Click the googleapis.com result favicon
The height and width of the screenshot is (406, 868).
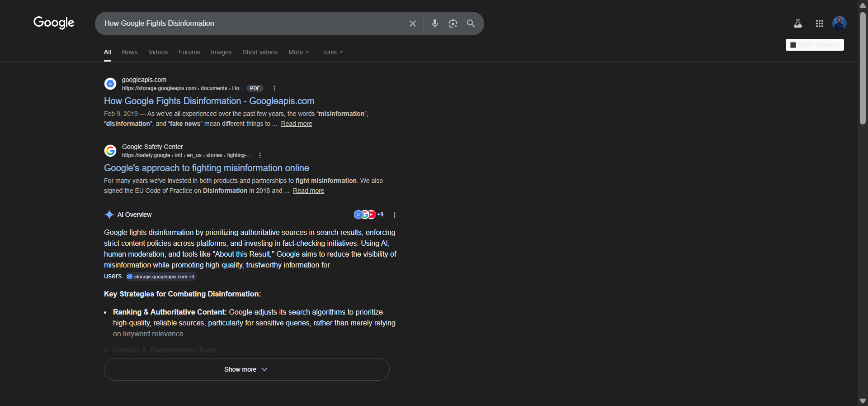tap(110, 84)
